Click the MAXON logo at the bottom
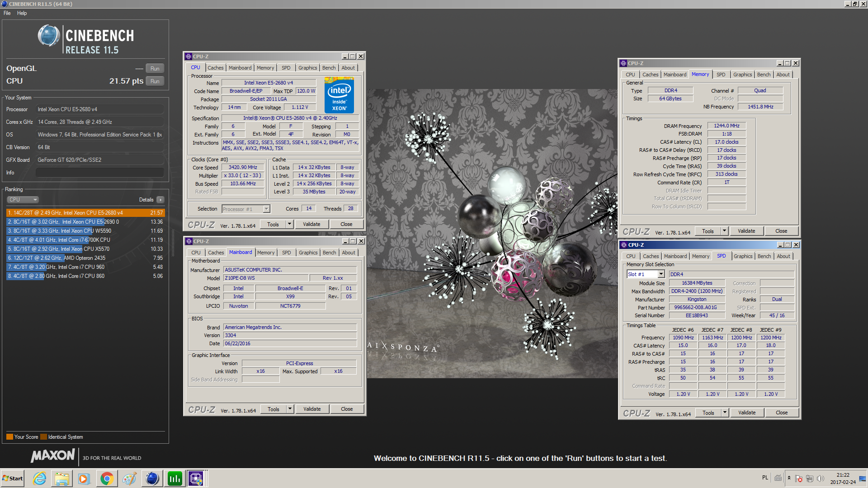868x488 pixels. (53, 455)
